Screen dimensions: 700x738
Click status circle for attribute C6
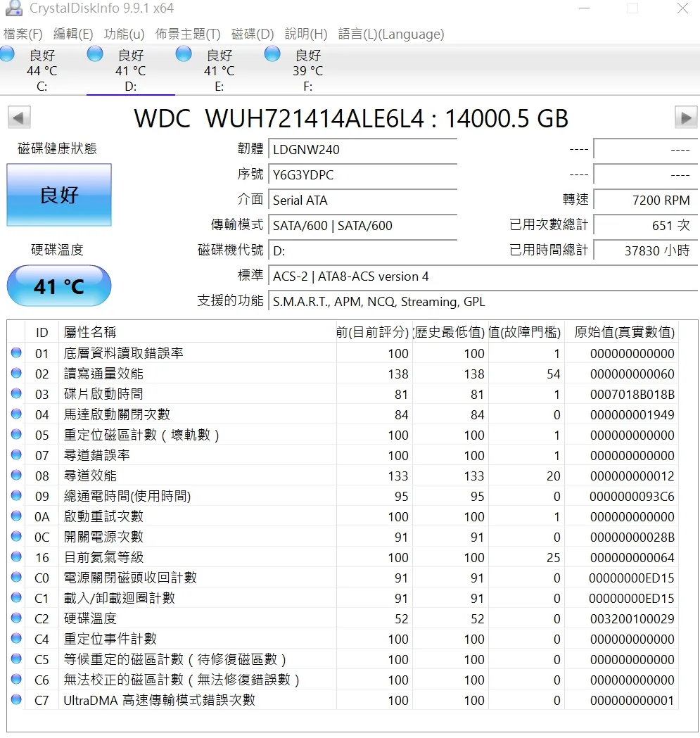tap(16, 679)
